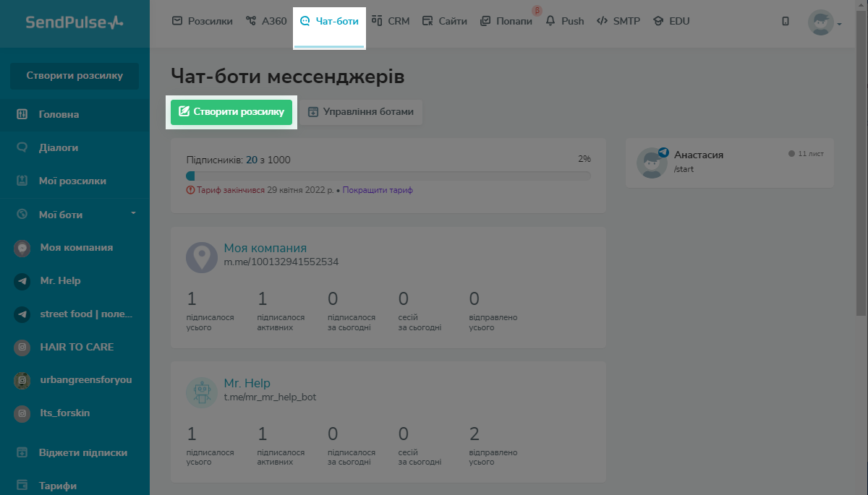Screen dimensions: 868x495
Task: Open Мої розсилки in sidebar
Action: (72, 181)
